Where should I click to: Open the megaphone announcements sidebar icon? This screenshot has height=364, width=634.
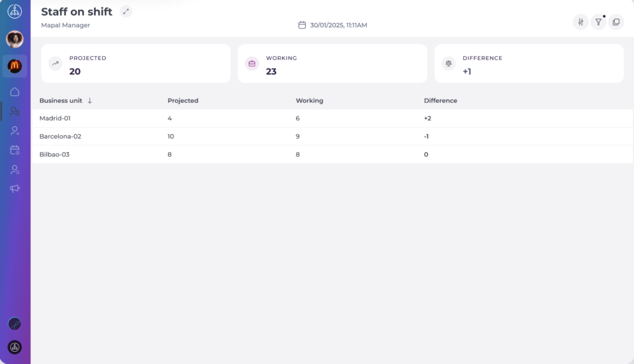pos(15,188)
